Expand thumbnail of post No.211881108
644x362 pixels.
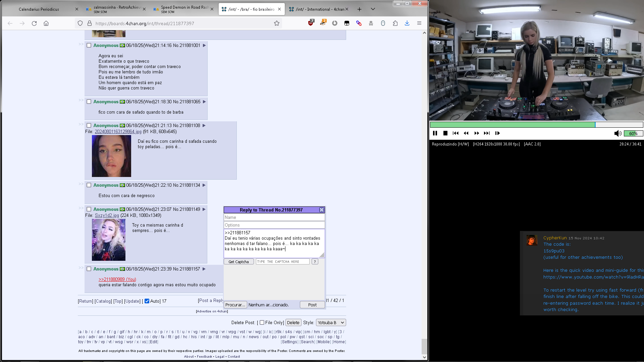(x=111, y=156)
